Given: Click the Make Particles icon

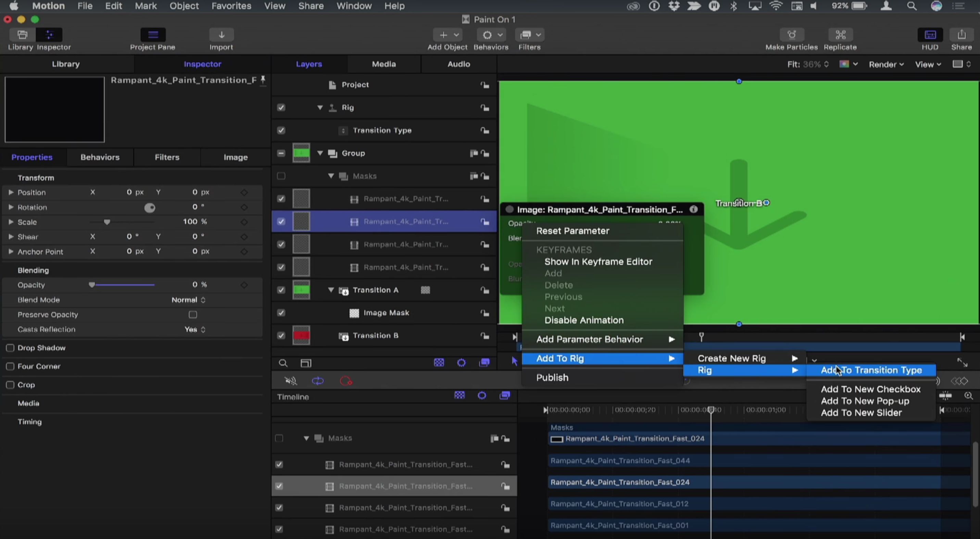Looking at the screenshot, I should (792, 35).
